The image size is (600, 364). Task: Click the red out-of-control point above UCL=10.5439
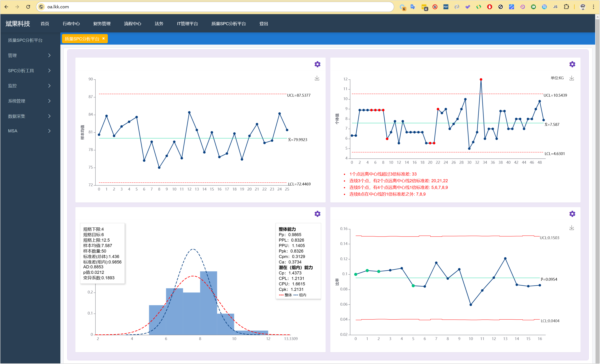(x=481, y=80)
